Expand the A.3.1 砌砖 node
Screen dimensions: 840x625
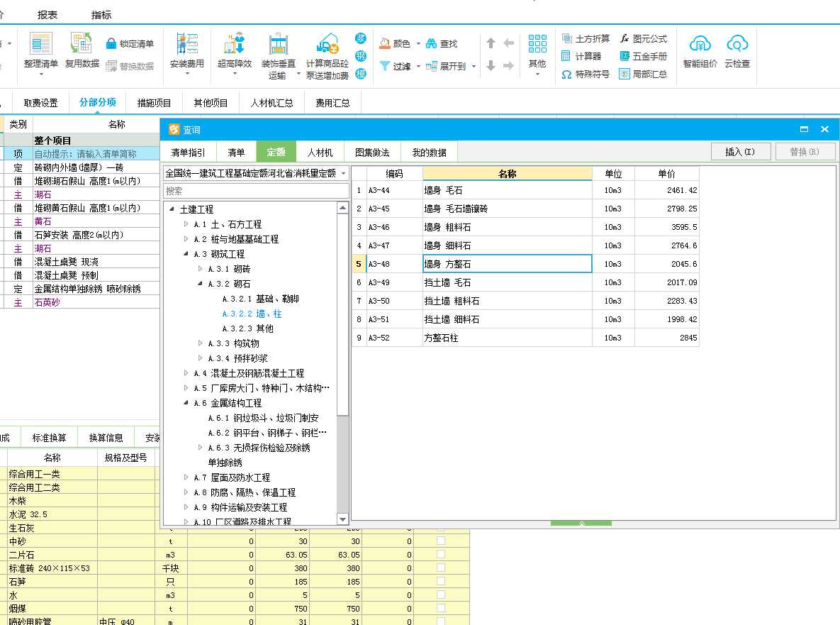click(x=200, y=269)
